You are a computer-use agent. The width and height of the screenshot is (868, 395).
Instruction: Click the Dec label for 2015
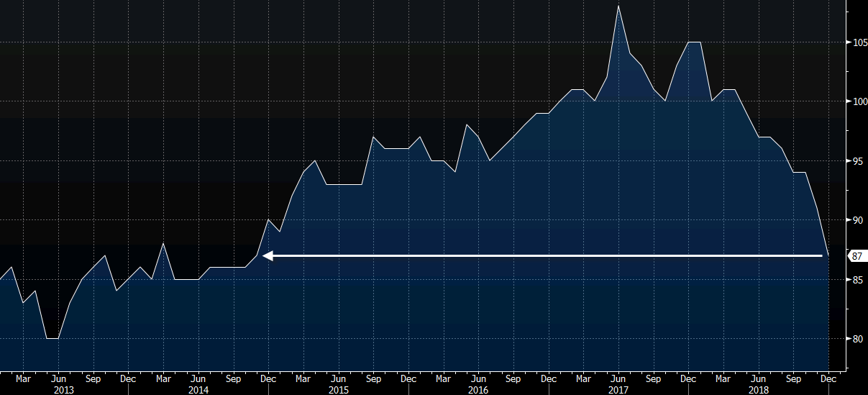pyautogui.click(x=408, y=378)
